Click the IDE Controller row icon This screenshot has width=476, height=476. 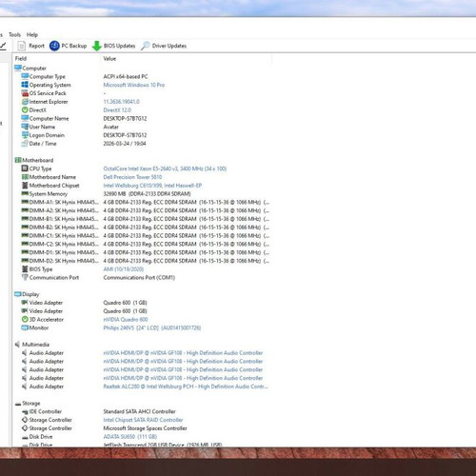(25, 412)
